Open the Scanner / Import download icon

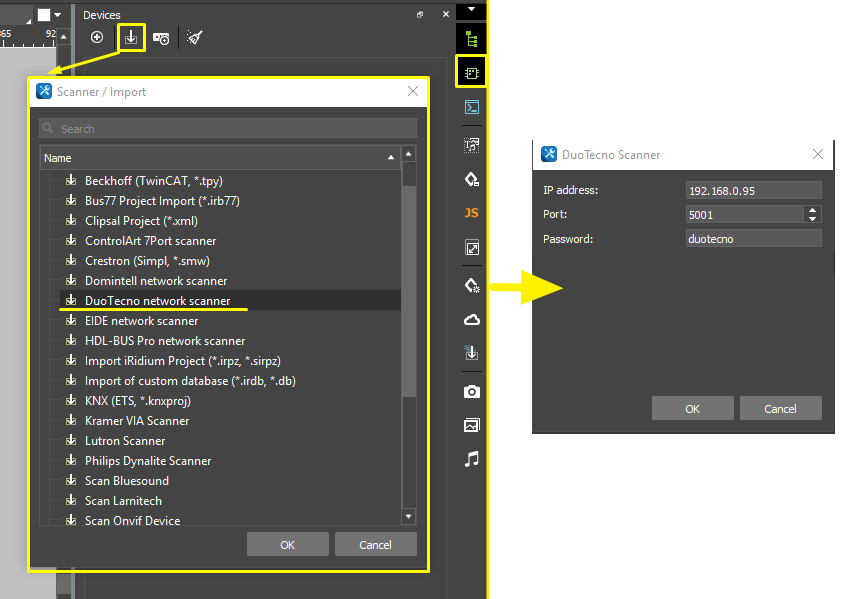(x=131, y=38)
